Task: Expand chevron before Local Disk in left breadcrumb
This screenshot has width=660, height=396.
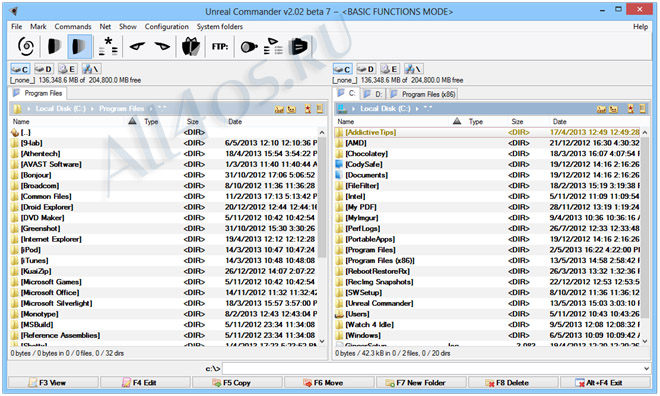Action: click(29, 109)
